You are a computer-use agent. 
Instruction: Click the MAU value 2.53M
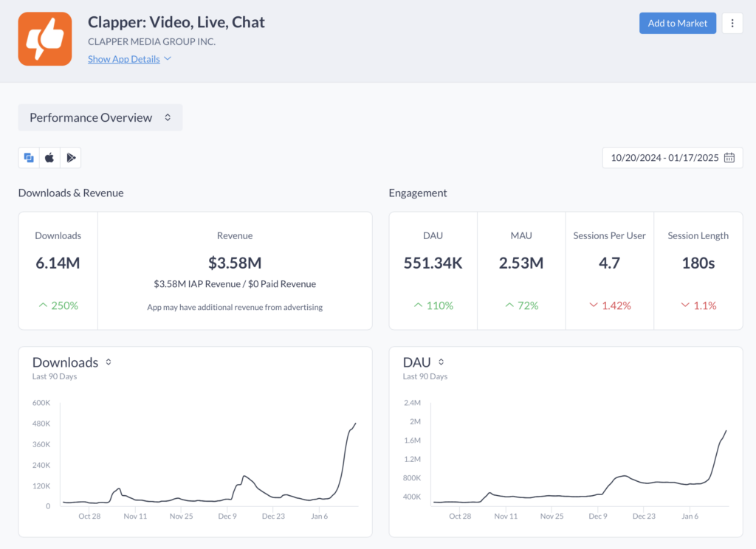[x=521, y=263]
